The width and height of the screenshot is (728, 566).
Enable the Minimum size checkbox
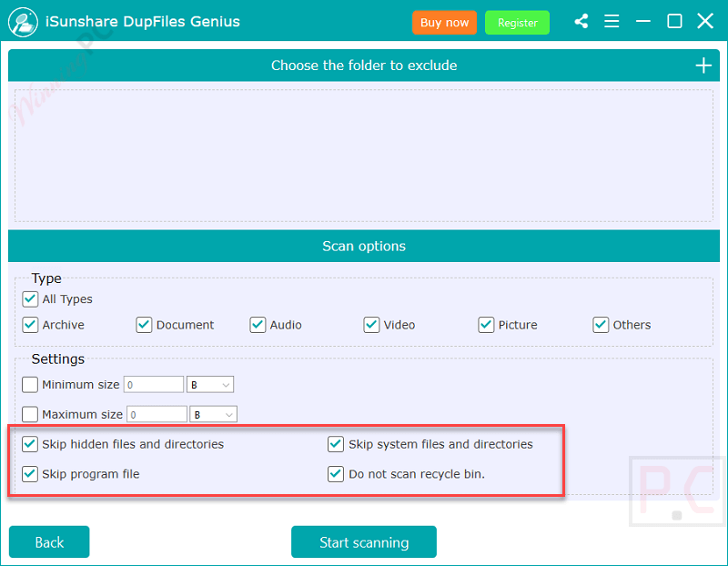[x=31, y=385]
